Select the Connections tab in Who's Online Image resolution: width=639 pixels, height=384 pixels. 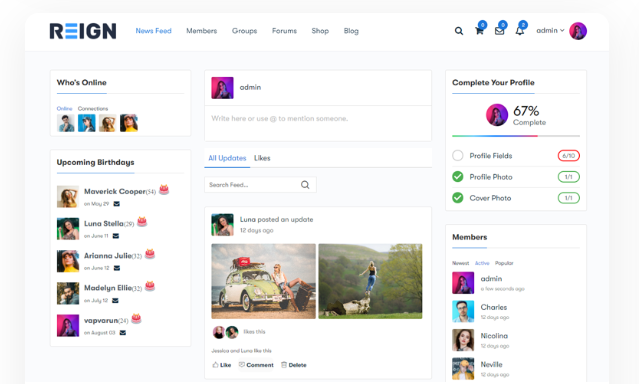(x=93, y=108)
